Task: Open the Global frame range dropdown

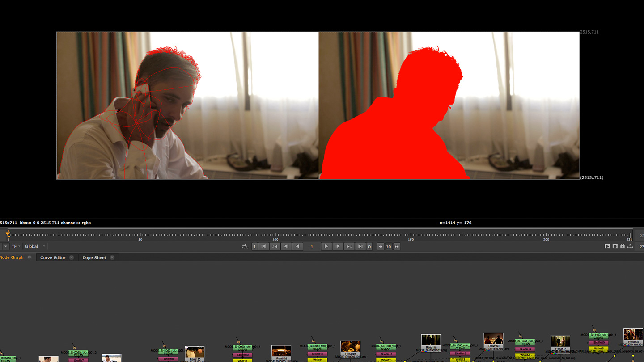Action: pyautogui.click(x=34, y=246)
